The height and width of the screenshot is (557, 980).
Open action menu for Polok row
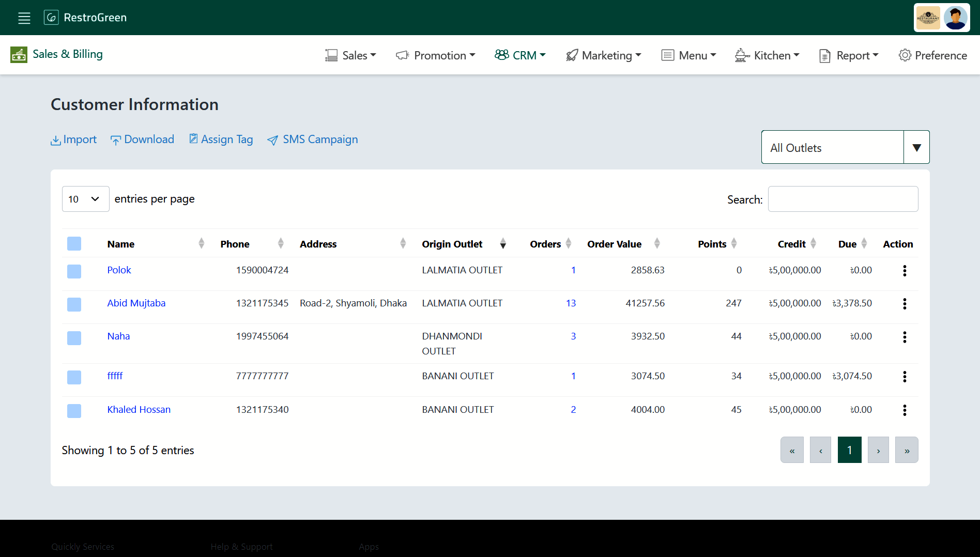pos(904,271)
